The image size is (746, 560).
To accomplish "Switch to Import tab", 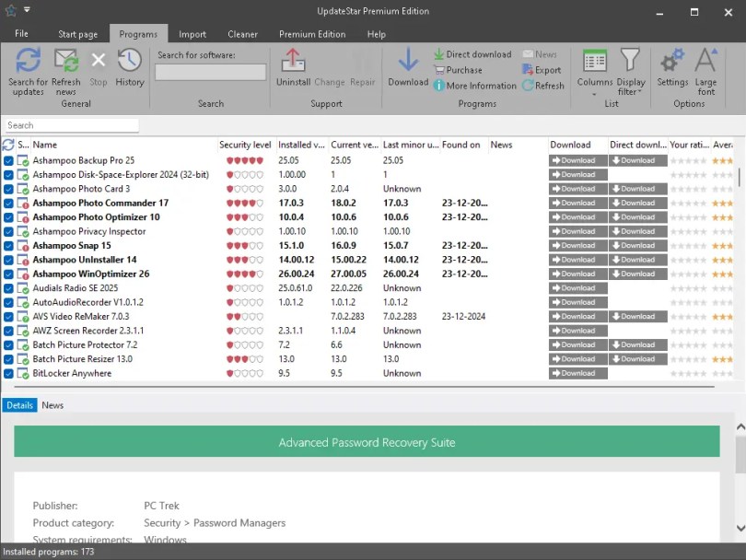I will [x=192, y=34].
